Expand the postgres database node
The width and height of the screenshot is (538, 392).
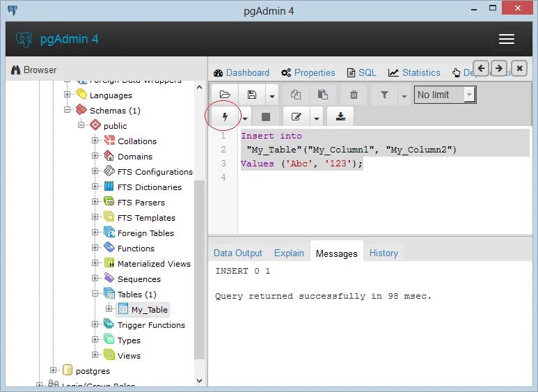pos(53,370)
